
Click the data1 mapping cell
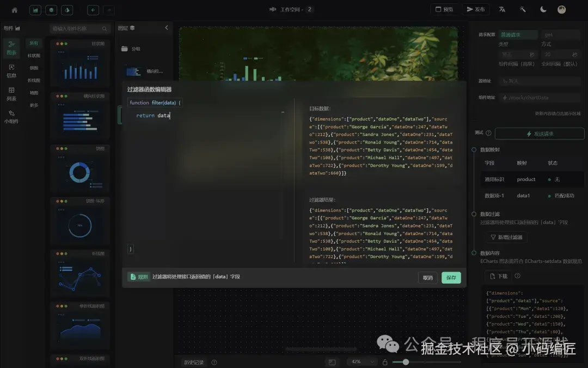523,196
